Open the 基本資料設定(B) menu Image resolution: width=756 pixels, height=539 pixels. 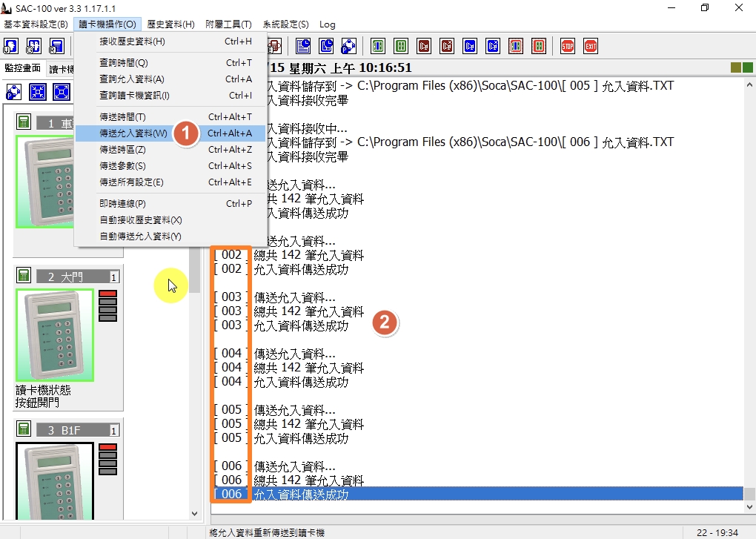pyautogui.click(x=36, y=24)
